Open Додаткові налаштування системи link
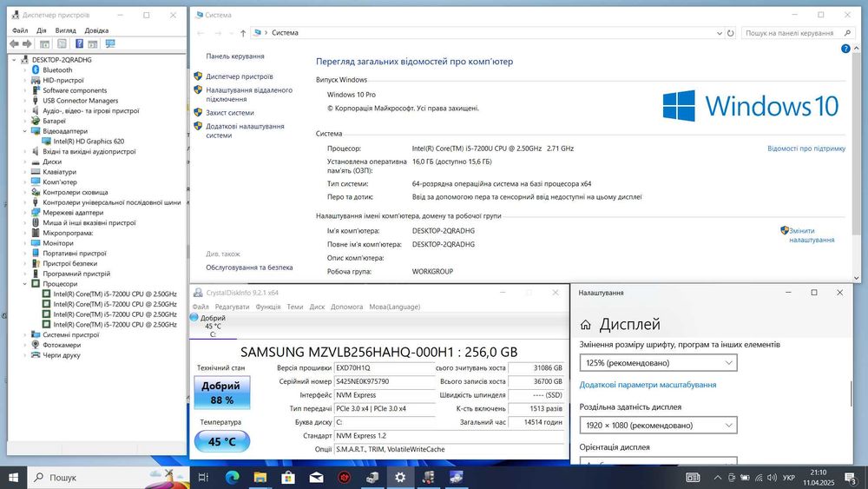 [x=245, y=130]
